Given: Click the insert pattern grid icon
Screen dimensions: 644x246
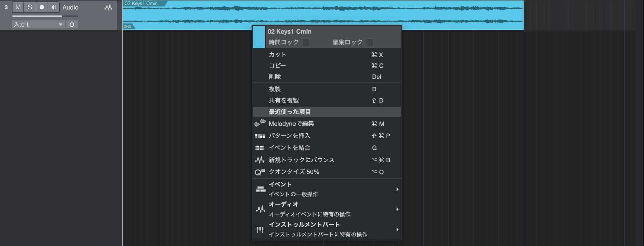Looking at the screenshot, I should pyautogui.click(x=260, y=136).
